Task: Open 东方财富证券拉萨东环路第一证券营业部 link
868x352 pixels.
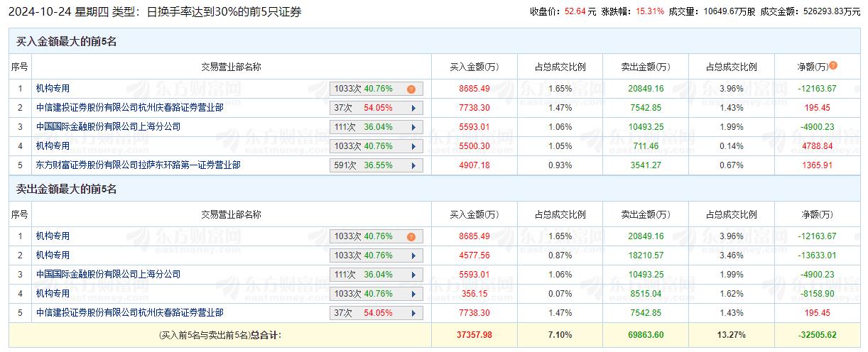Action: point(138,165)
